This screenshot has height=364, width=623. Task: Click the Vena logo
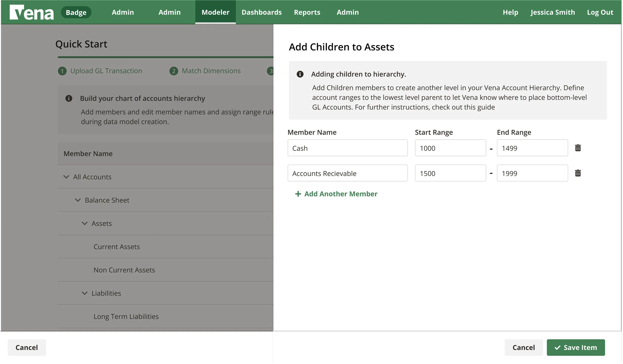tap(32, 12)
